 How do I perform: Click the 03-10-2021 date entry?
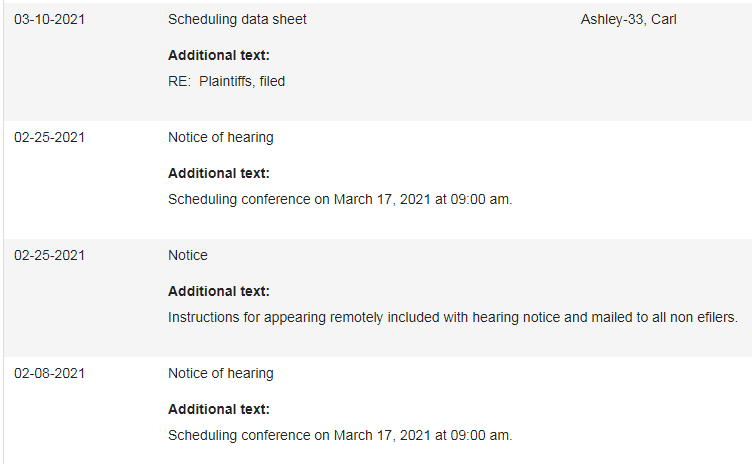point(49,19)
